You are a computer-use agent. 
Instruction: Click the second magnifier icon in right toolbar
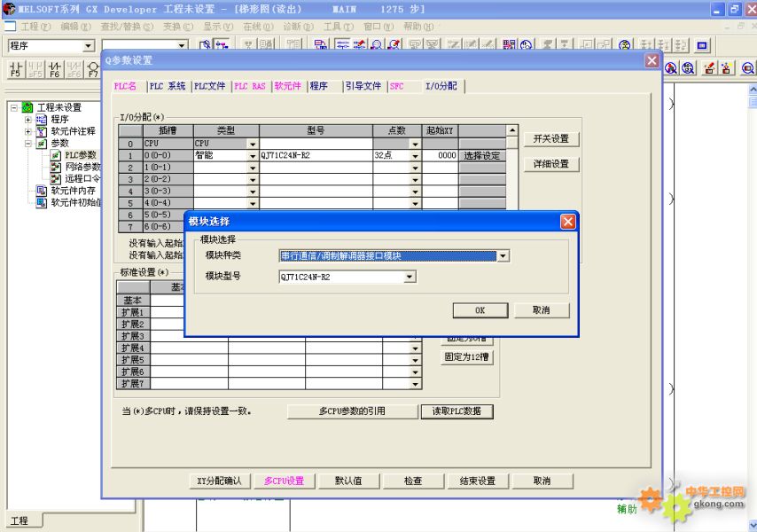(689, 68)
